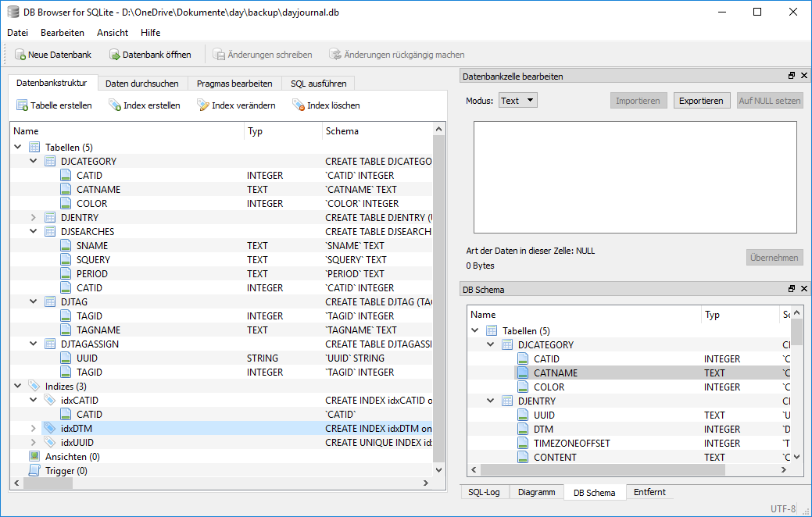Image resolution: width=812 pixels, height=517 pixels.
Task: Undock the Datenbankzelle bearbeiten panel
Action: [x=792, y=76]
